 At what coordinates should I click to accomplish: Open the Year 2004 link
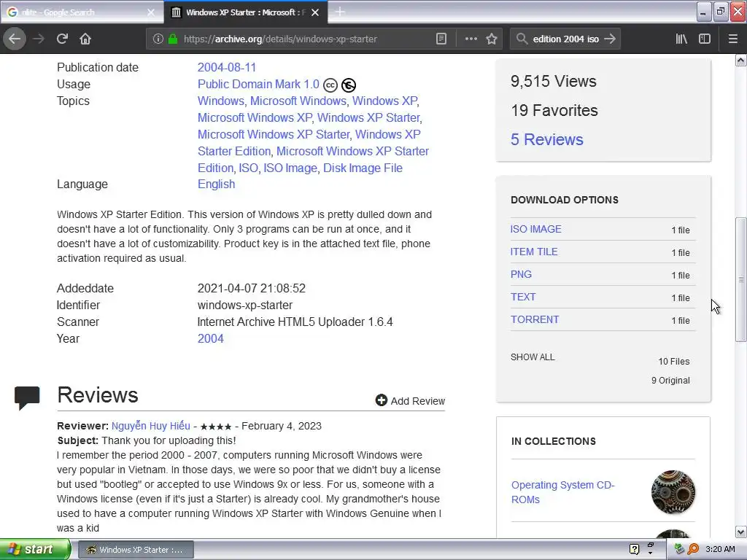pyautogui.click(x=211, y=338)
